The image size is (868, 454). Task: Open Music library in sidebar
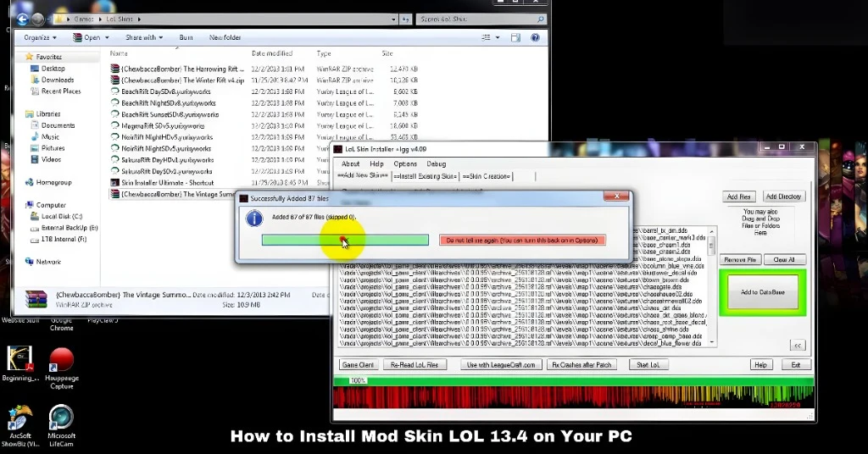(x=50, y=136)
